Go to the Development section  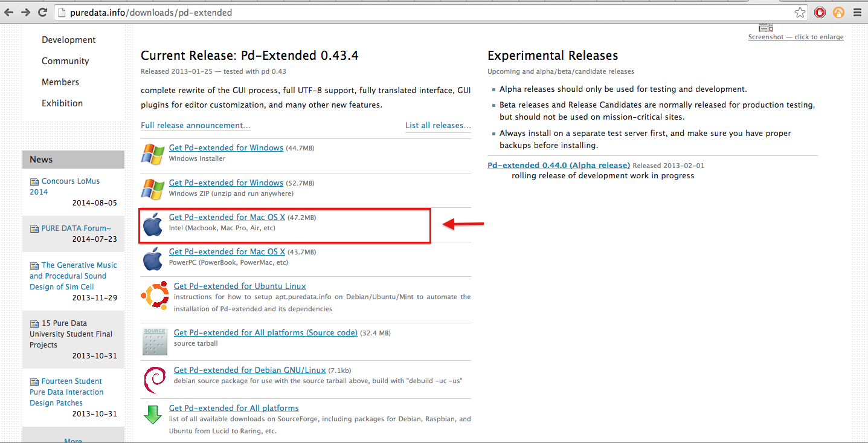click(x=69, y=40)
